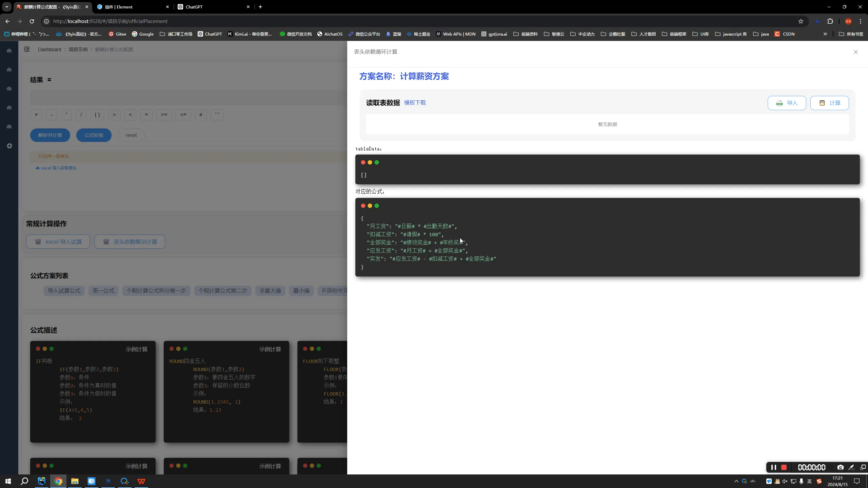This screenshot has width=868, height=488.
Task: Stop recording with the red square button
Action: point(784,467)
